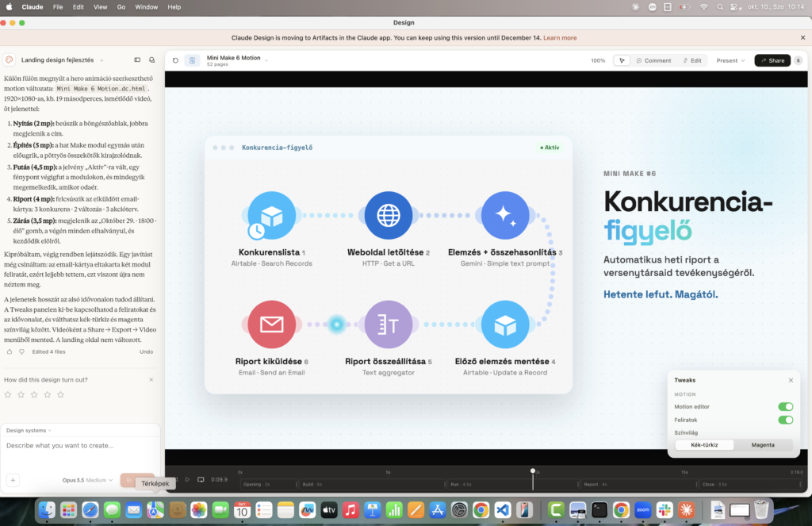Open the Present menu
Viewport: 812px width, 526px height.
(730, 60)
